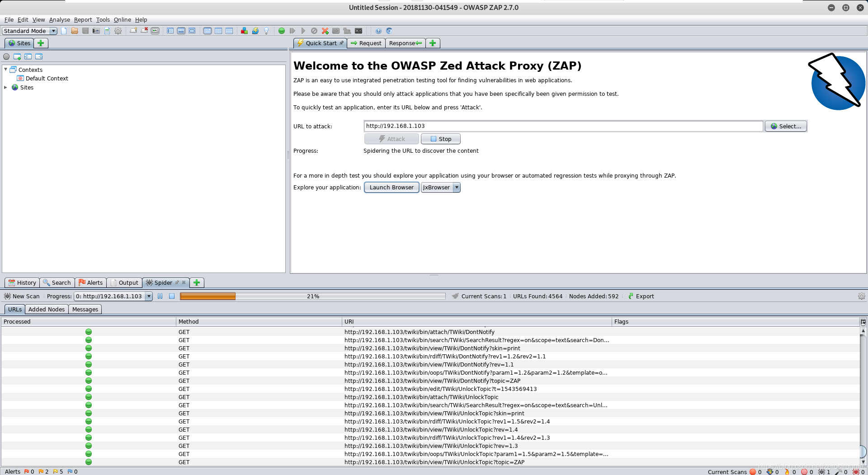The height and width of the screenshot is (475, 868).
Task: Open the Response tab
Action: (x=406, y=43)
